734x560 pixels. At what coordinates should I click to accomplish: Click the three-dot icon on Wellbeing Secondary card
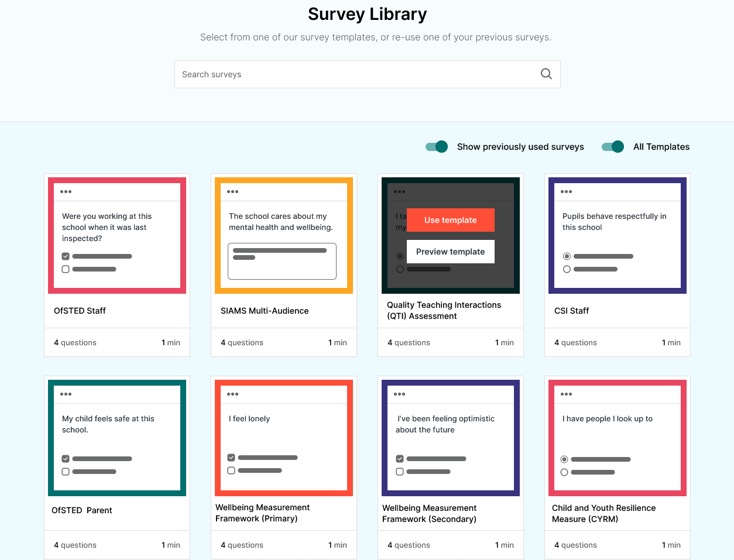(399, 394)
